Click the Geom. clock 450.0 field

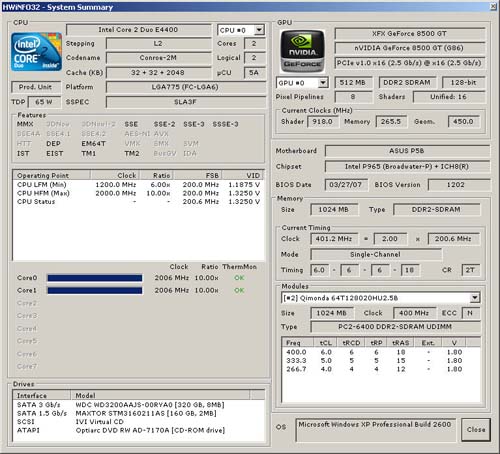(x=463, y=122)
